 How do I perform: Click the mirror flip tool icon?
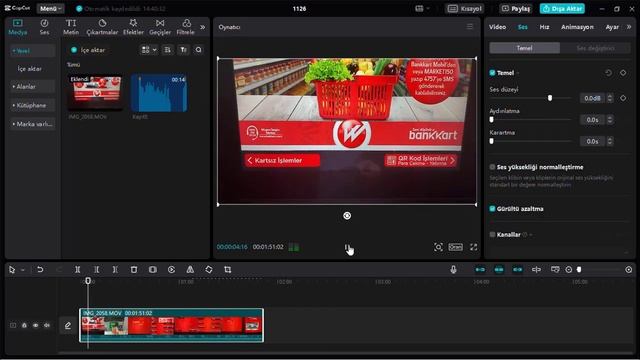(190, 269)
